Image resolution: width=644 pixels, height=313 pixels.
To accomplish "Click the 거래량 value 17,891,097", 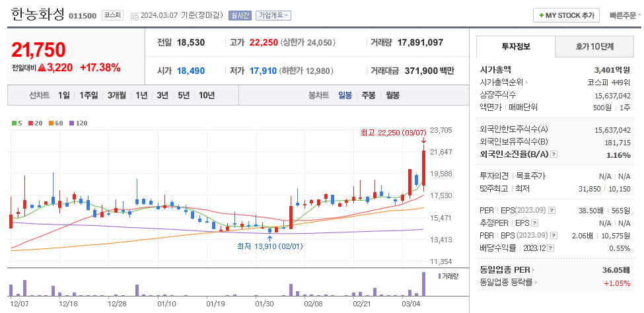I will [x=420, y=42].
